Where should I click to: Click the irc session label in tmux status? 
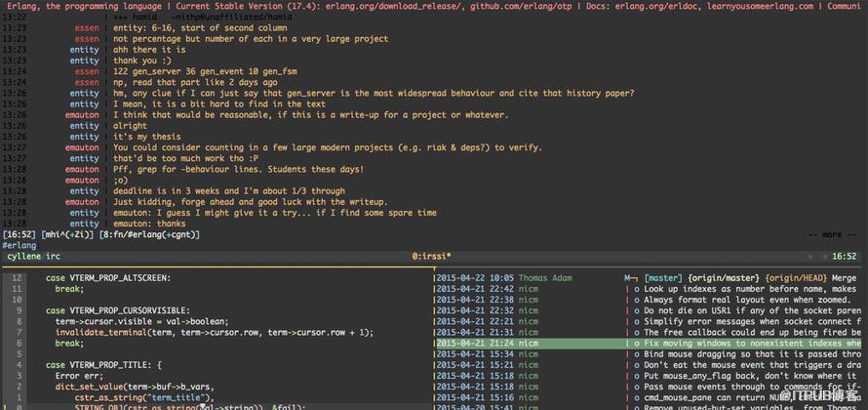(53, 257)
